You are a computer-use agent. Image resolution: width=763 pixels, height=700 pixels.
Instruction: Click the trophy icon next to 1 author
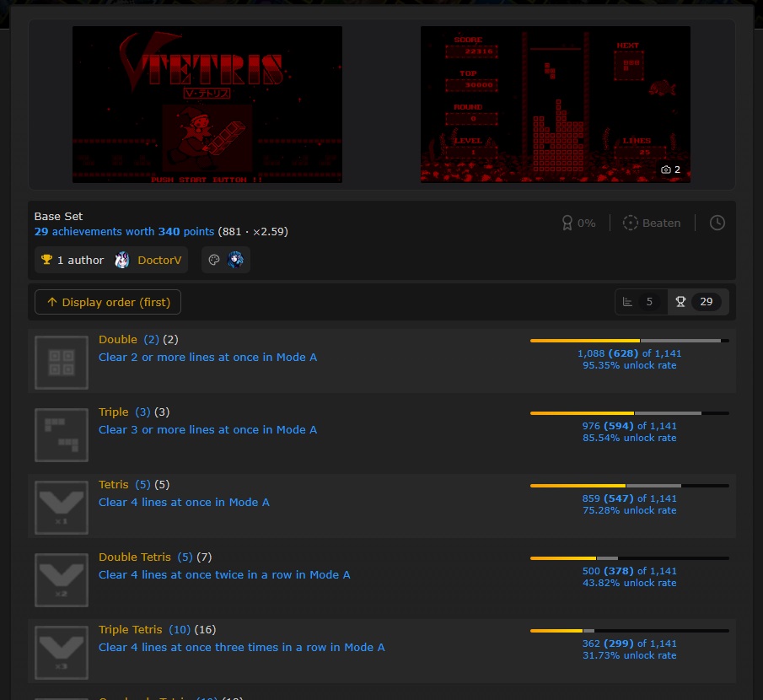click(46, 260)
